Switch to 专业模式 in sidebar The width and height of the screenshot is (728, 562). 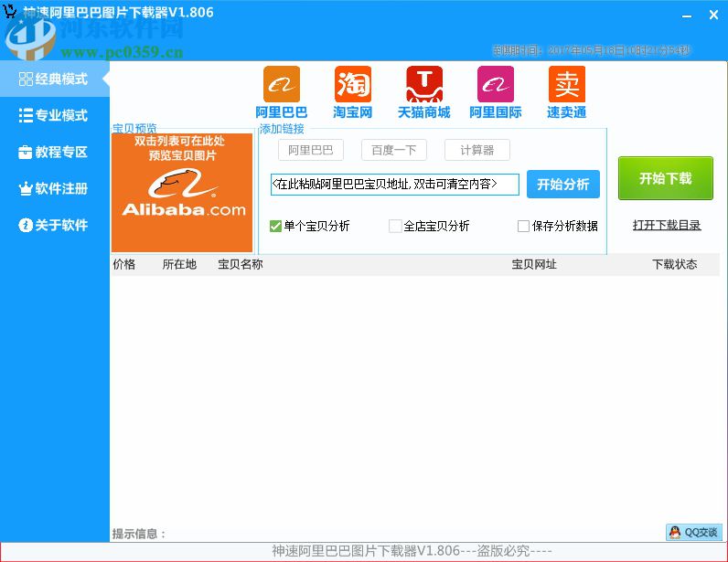(53, 115)
